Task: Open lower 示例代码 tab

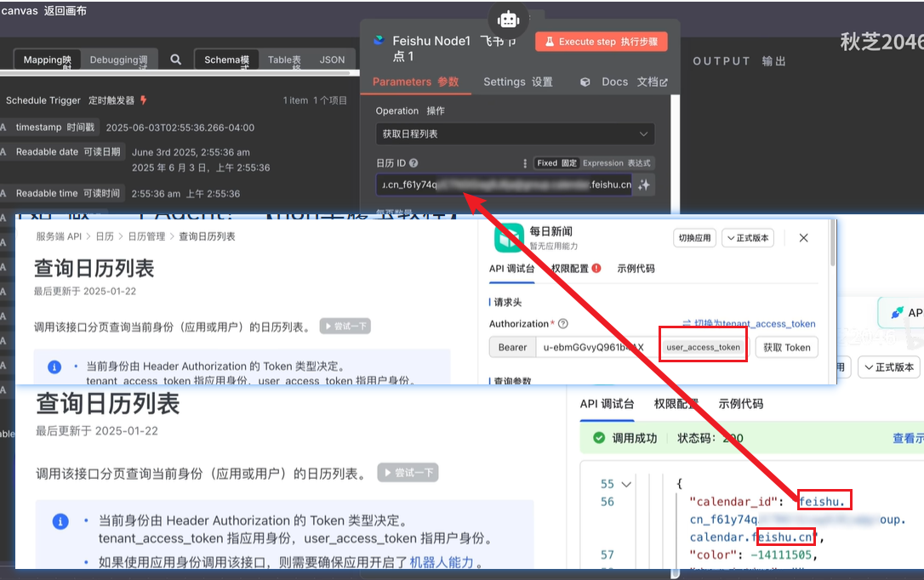Action: 741,404
